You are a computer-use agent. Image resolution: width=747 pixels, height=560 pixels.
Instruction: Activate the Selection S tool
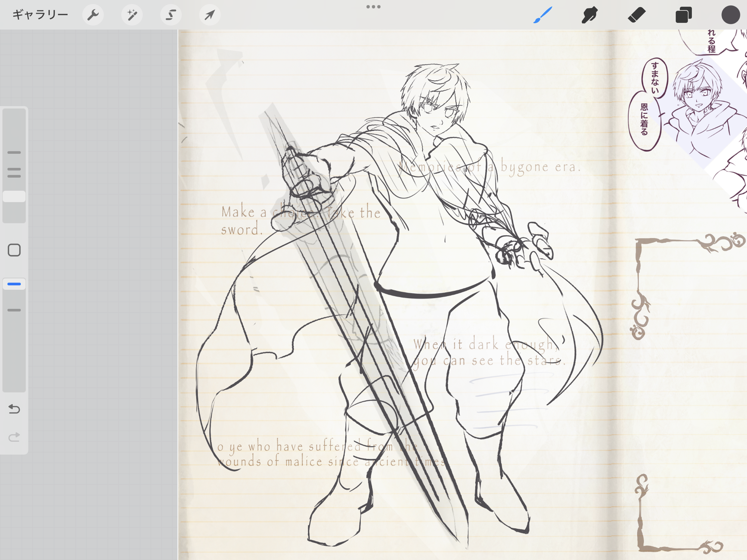pos(171,15)
